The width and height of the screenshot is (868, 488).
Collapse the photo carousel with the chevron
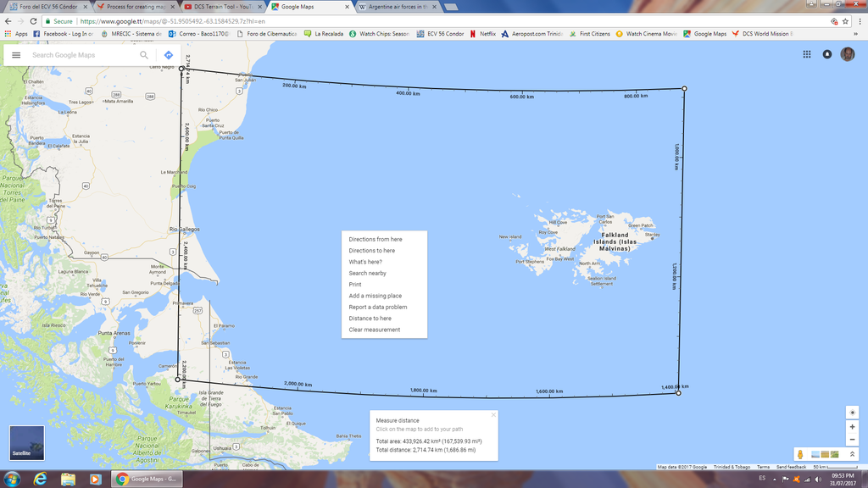[852, 454]
